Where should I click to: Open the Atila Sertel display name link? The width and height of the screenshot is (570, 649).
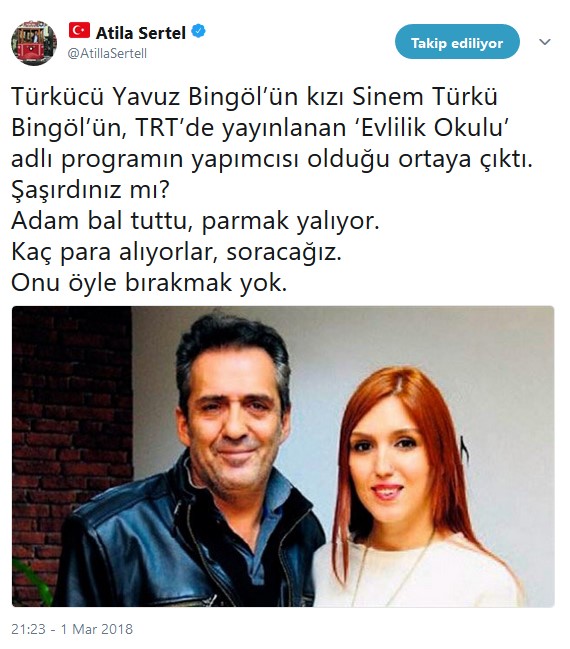point(140,33)
